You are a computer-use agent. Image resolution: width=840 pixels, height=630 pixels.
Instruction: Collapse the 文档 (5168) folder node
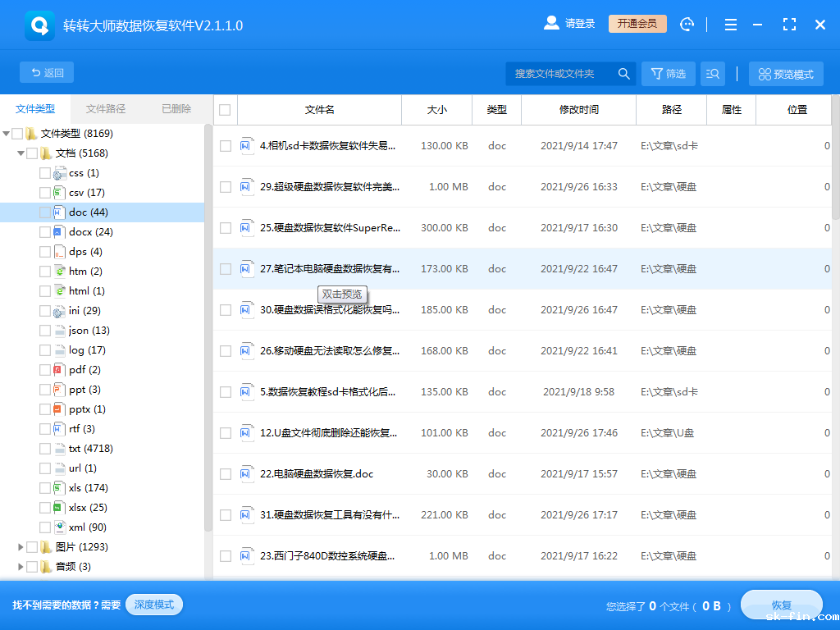20,153
